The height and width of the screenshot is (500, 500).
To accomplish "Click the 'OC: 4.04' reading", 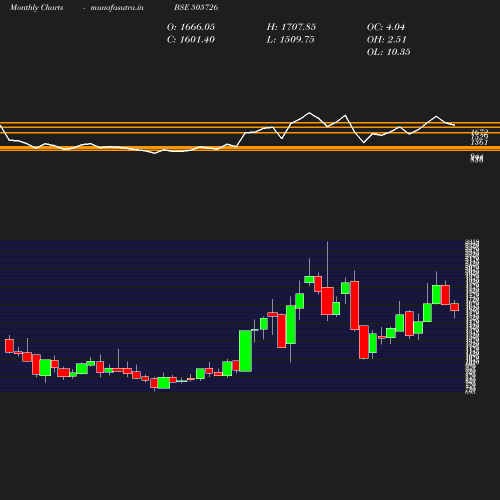I will [x=386, y=27].
